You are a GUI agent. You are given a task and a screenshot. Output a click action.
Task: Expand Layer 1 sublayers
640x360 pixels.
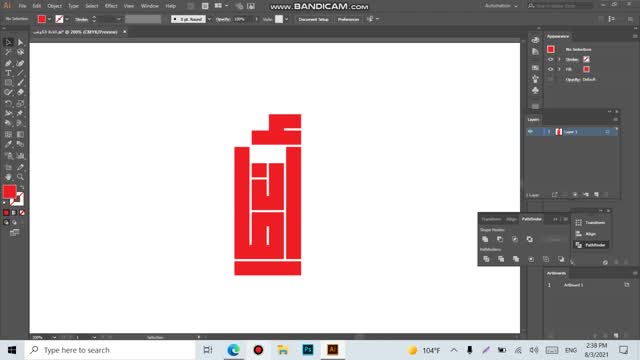(x=549, y=131)
